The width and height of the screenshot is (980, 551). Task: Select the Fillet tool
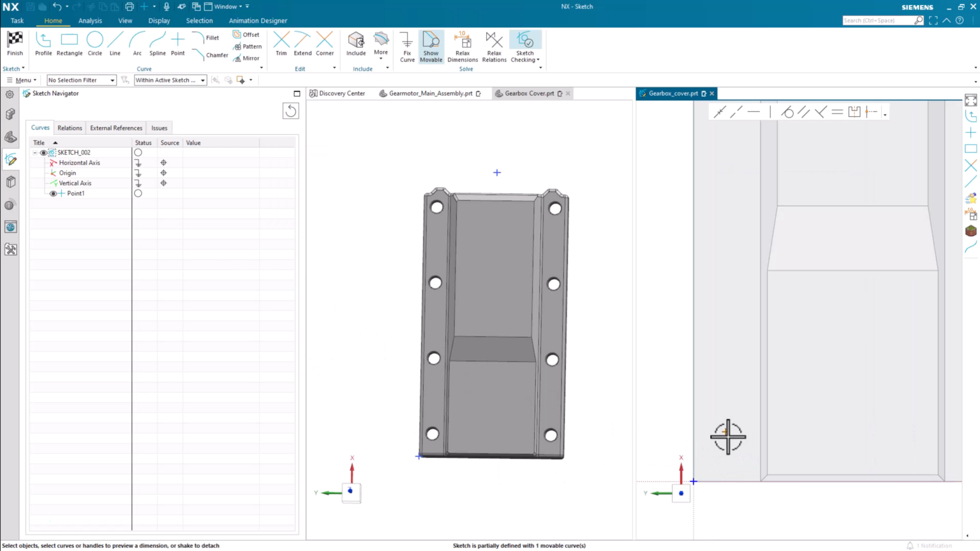(x=212, y=38)
